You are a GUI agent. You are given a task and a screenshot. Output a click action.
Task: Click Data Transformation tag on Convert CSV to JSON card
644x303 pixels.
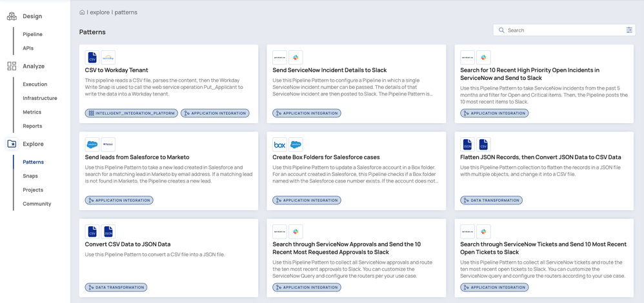(116, 288)
